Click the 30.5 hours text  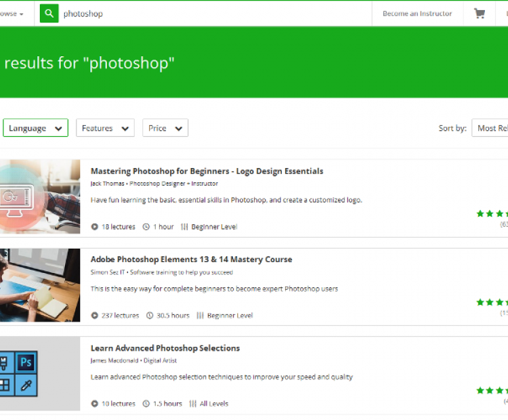173,315
